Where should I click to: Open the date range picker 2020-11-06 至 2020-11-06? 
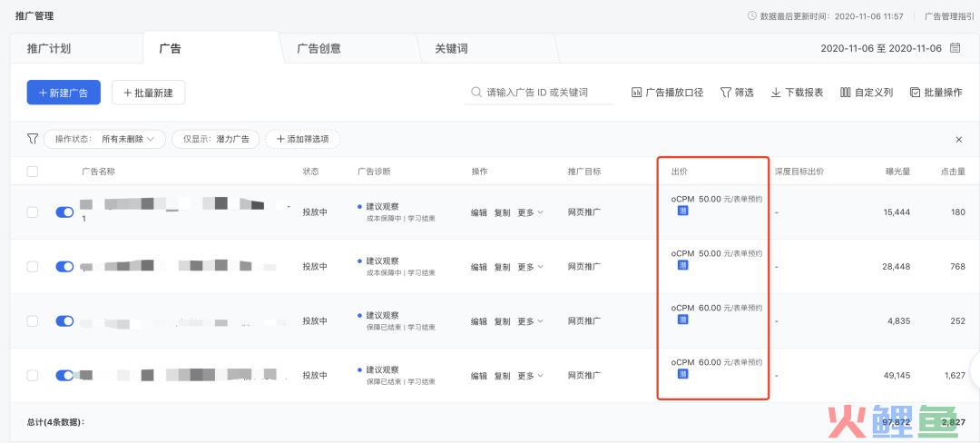pos(890,48)
